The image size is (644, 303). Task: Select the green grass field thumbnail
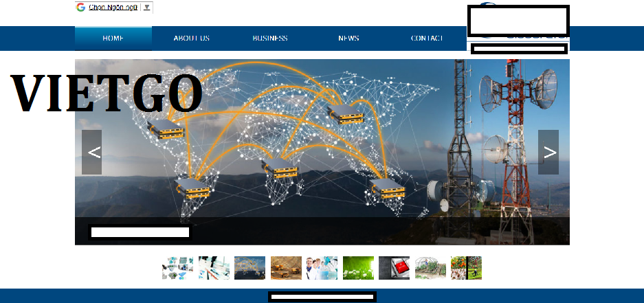[358, 268]
